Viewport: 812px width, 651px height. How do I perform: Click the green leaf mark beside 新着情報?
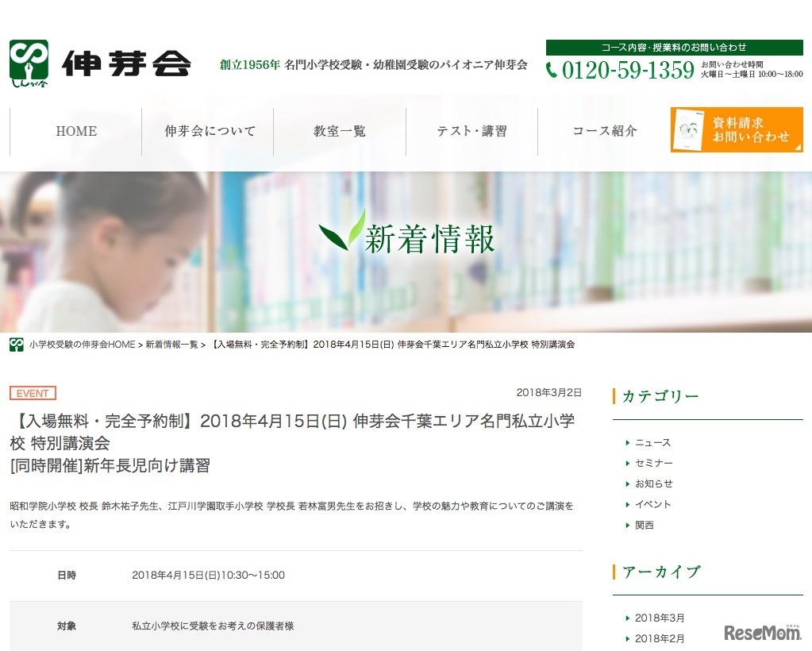pos(343,235)
